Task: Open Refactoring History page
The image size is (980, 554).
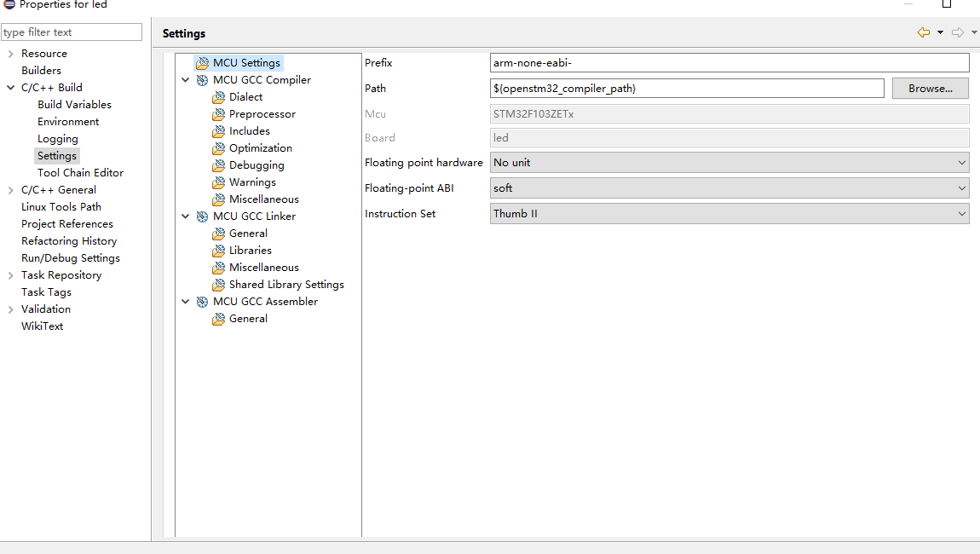Action: click(69, 240)
